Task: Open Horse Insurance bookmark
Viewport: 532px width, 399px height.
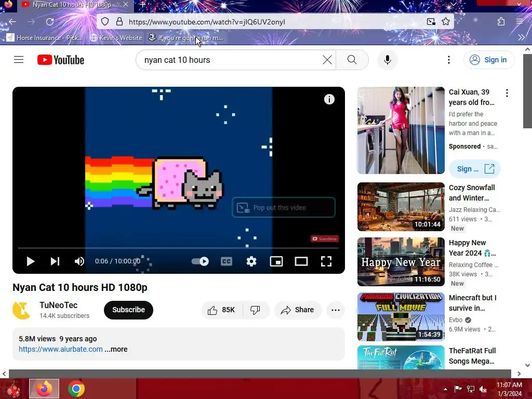Action: [x=45, y=37]
